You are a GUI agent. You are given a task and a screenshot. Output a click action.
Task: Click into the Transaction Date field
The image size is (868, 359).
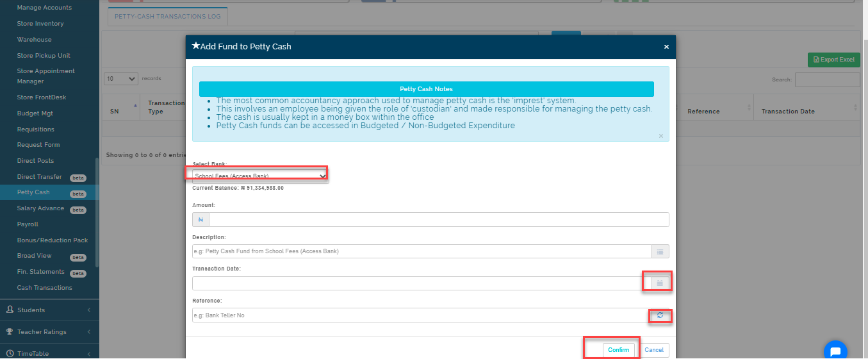click(422, 283)
